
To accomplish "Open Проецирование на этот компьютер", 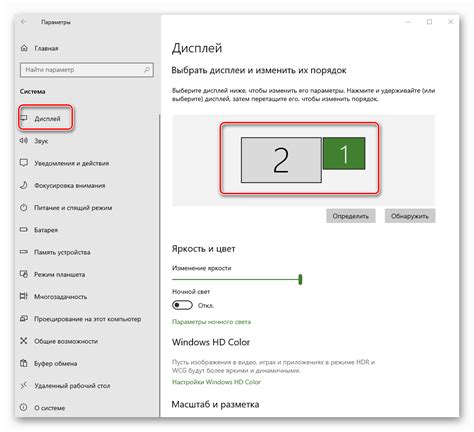I will (x=88, y=319).
